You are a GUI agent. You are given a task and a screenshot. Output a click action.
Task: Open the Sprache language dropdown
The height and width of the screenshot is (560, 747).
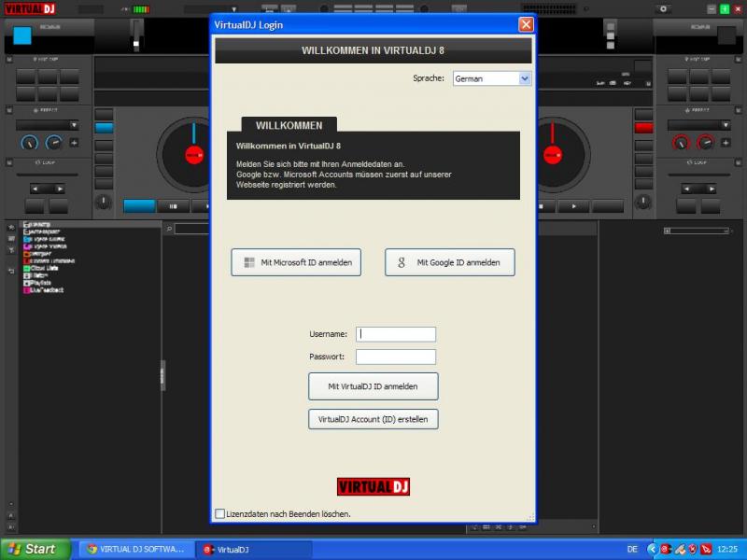[492, 78]
